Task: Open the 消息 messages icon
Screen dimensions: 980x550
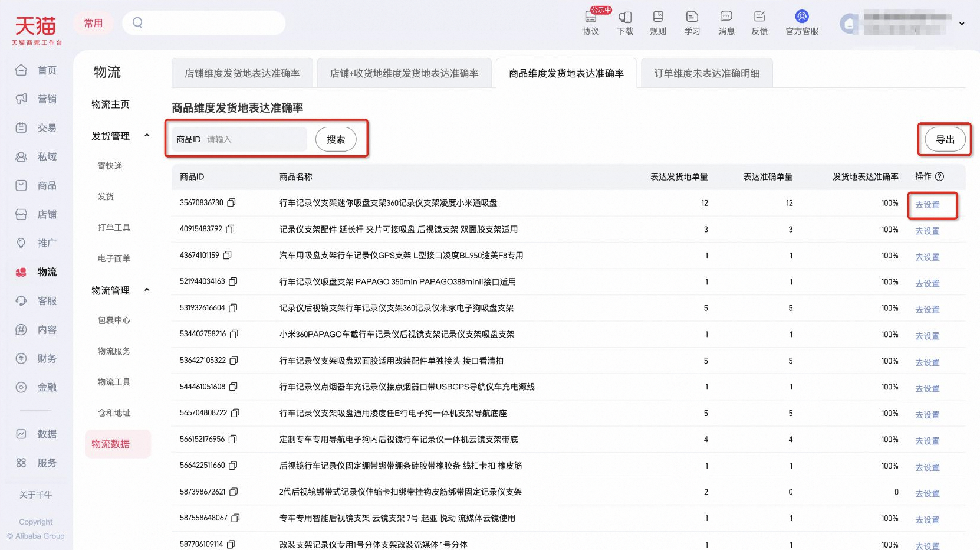Action: coord(726,23)
